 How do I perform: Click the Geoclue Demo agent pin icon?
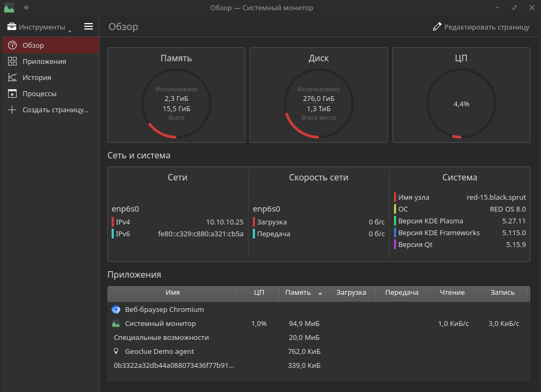116,352
